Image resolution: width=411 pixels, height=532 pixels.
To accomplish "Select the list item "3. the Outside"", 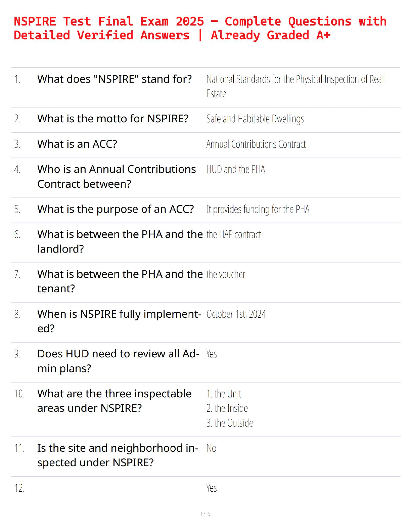I will pos(229,423).
